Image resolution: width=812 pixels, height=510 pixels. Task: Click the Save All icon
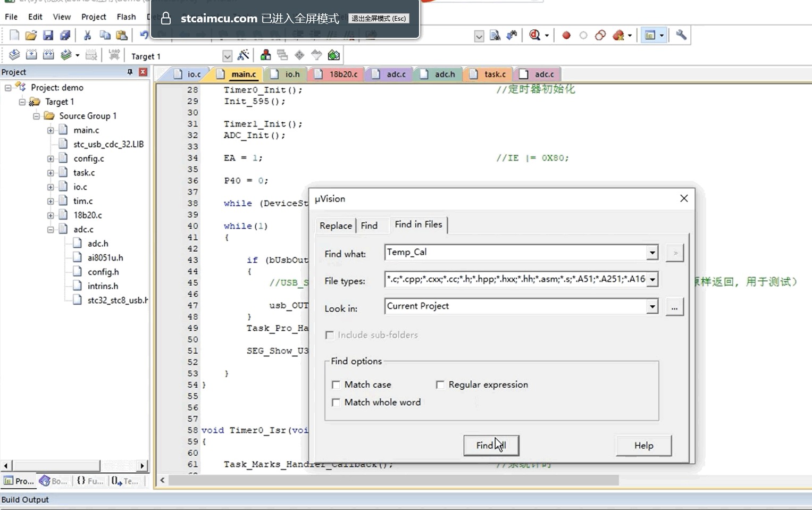point(65,35)
